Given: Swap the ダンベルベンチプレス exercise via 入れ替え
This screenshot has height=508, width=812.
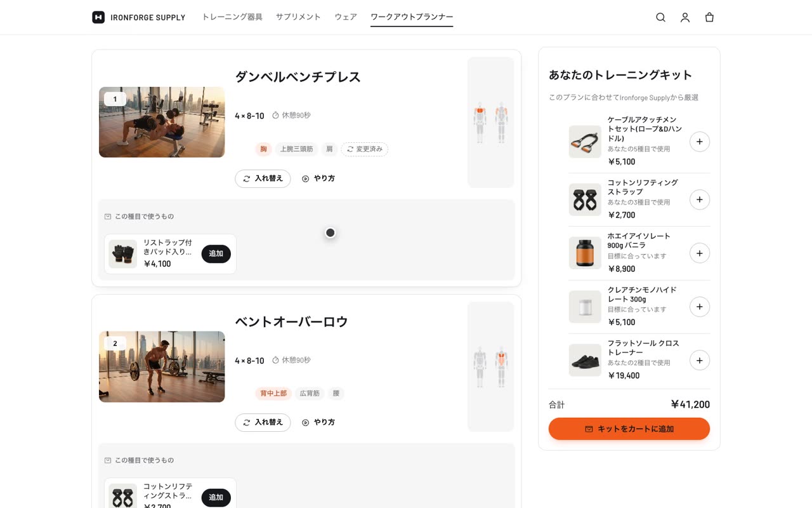Looking at the screenshot, I should [263, 178].
